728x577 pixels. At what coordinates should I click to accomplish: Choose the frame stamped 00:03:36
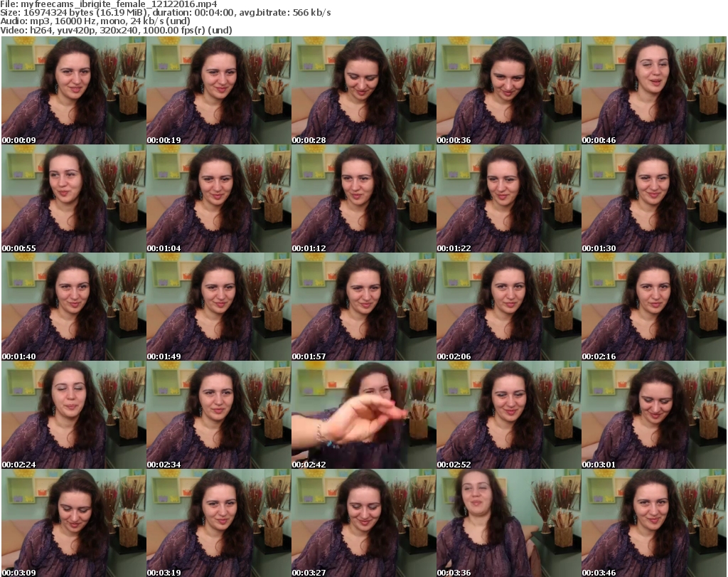[508, 523]
